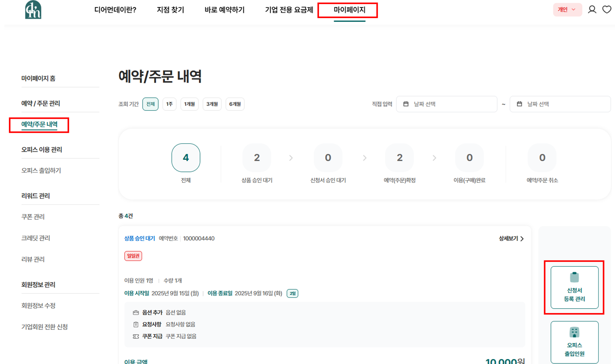The width and height of the screenshot is (615, 364).
Task: Open 회원정보 수정 sidebar link
Action: tap(38, 306)
